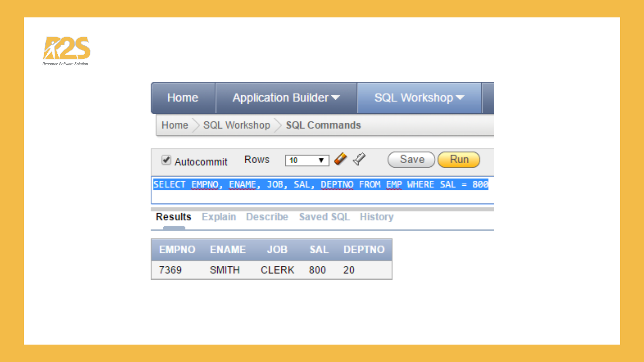Run the SQL query
644x362 pixels.
click(x=459, y=160)
